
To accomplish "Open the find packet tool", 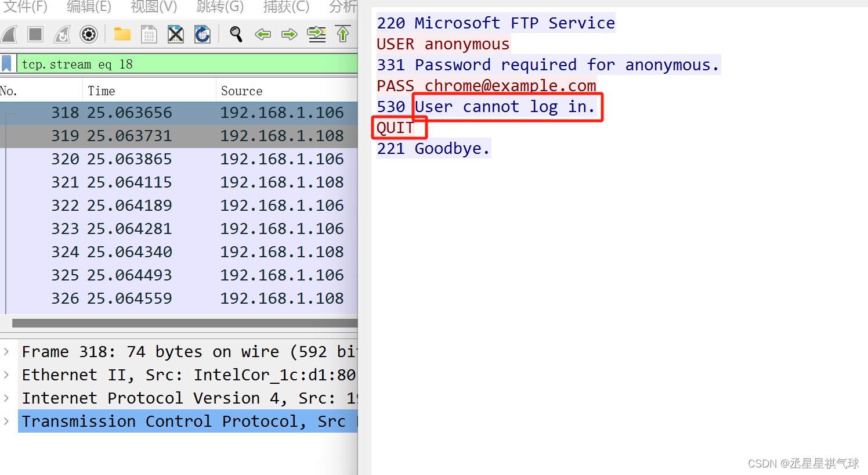I will click(236, 34).
